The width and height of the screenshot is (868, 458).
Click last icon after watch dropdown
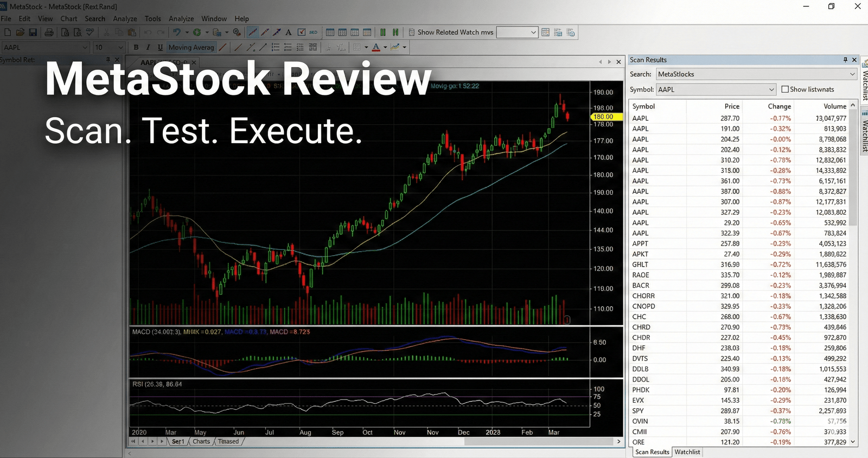click(x=571, y=33)
